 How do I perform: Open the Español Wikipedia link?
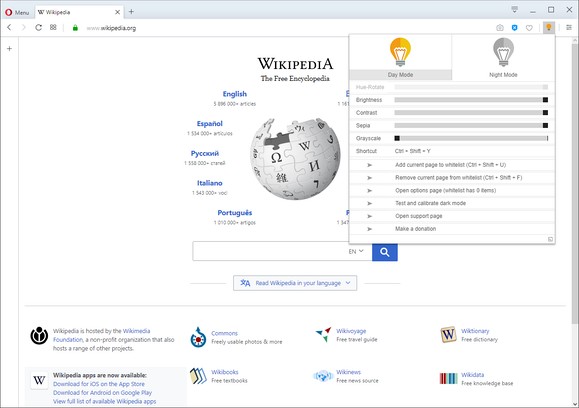209,124
